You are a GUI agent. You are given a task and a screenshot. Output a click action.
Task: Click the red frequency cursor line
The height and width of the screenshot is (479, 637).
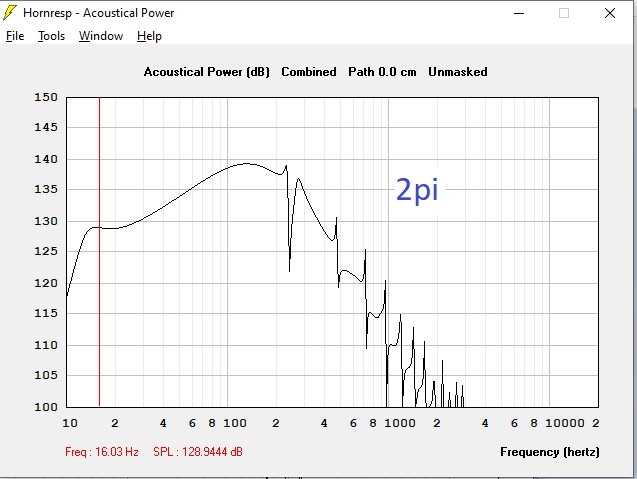tap(100, 252)
